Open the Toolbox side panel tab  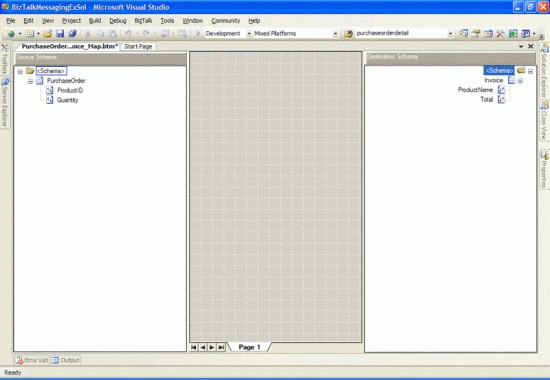tap(5, 58)
